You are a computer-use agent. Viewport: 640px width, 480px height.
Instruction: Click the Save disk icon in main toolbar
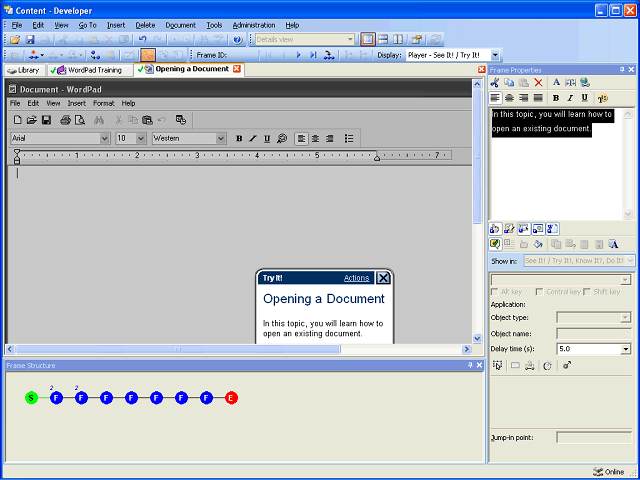(x=30, y=40)
